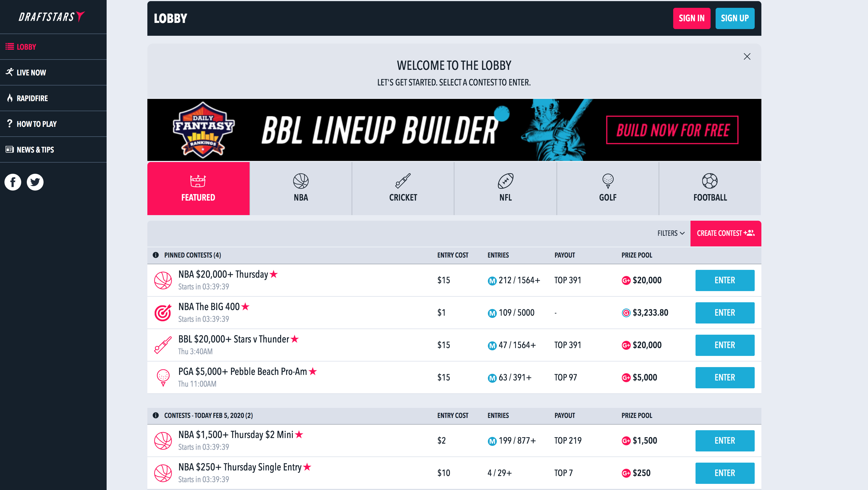Viewport: 868px width, 490px height.
Task: Enter BBL $20,000+ Stars v Thunder
Action: 725,345
